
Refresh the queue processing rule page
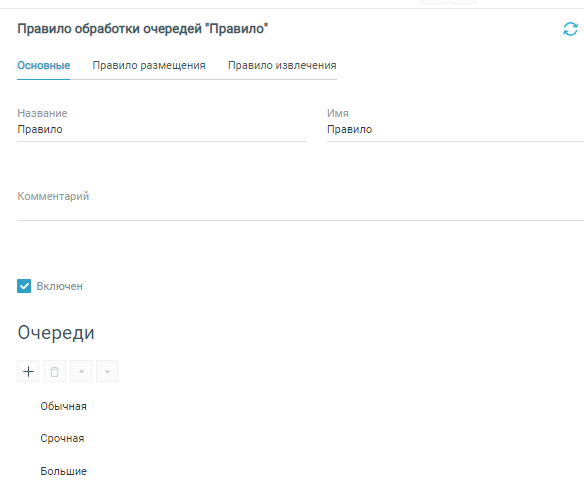pos(570,29)
